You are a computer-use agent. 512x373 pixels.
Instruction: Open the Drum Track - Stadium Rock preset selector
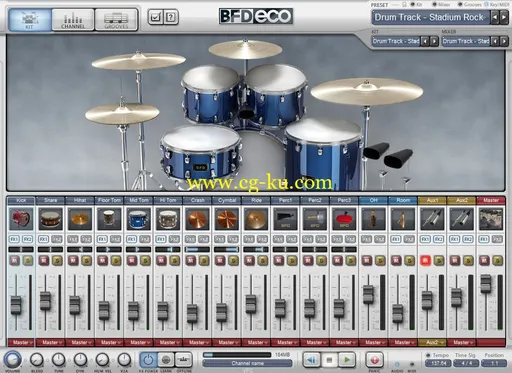pyautogui.click(x=430, y=17)
